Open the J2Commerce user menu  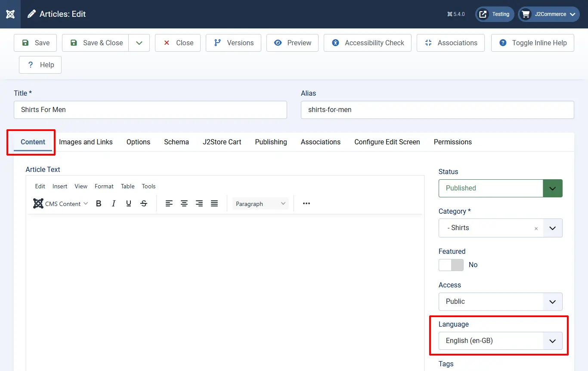pos(549,14)
